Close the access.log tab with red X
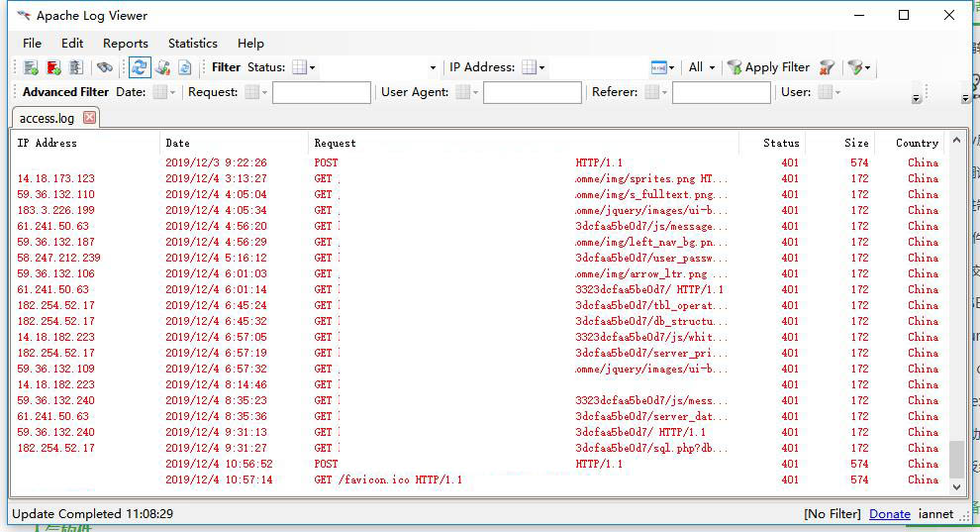 click(x=89, y=118)
